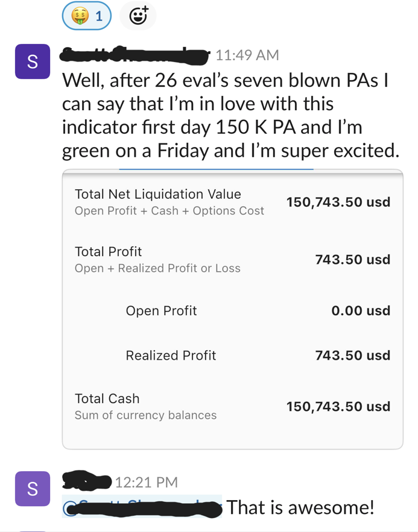Click the Total Profit 743.50 usd amount
Viewport: 418px width, 532px height.
[352, 260]
